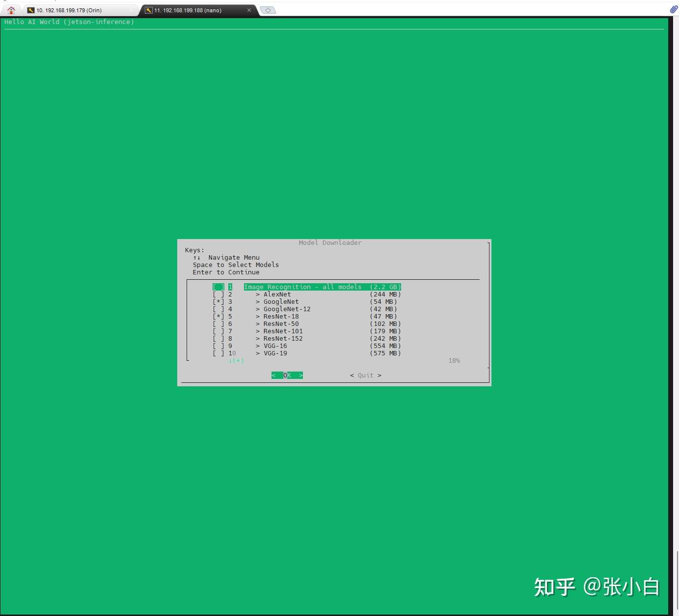This screenshot has width=679, height=616.
Task: Confirm with the OK button
Action: tap(287, 375)
